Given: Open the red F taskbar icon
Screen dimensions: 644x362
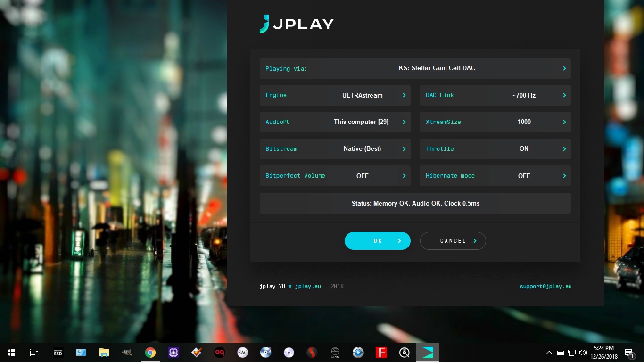Looking at the screenshot, I should pyautogui.click(x=381, y=352).
